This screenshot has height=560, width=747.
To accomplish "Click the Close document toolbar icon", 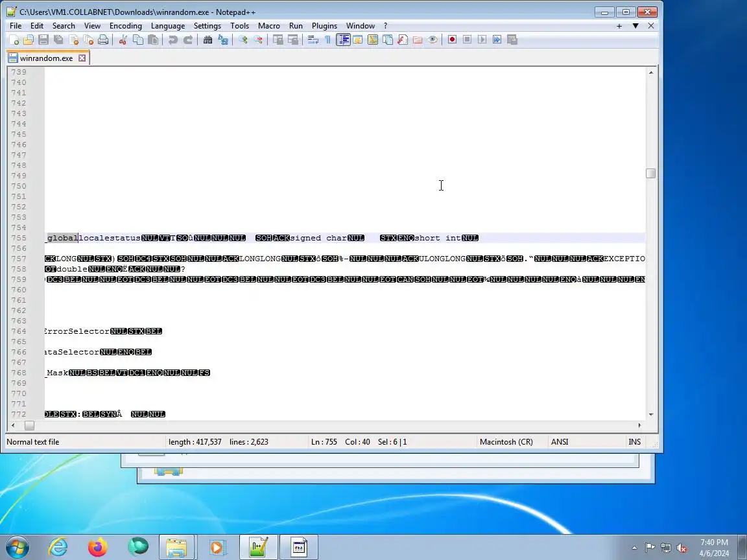I will [x=73, y=40].
